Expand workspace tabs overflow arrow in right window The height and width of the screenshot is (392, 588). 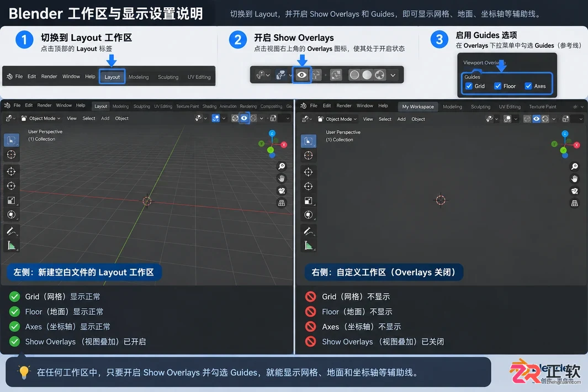click(581, 107)
